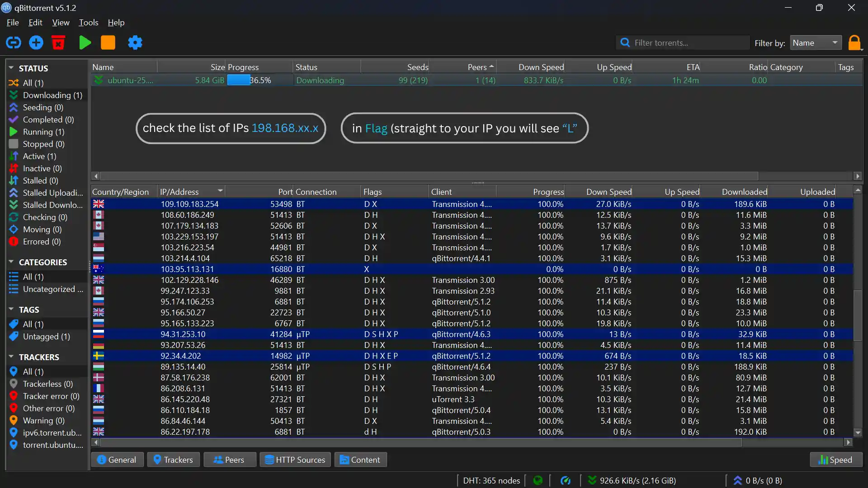
Task: Select the Active (1) status filter
Action: (x=47, y=156)
